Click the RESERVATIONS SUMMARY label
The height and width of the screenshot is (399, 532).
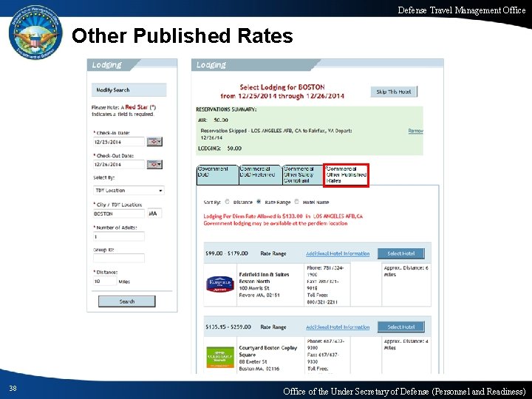[x=226, y=109]
